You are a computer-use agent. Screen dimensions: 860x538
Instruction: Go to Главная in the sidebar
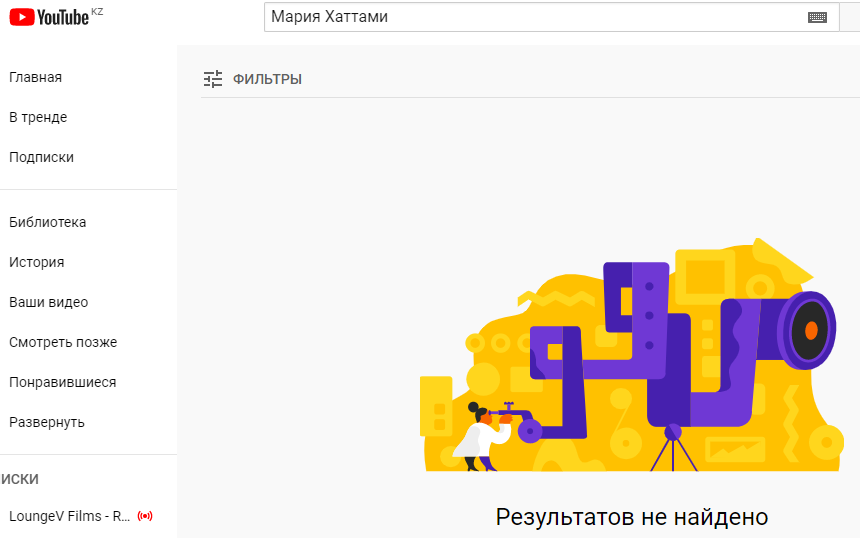(36, 77)
